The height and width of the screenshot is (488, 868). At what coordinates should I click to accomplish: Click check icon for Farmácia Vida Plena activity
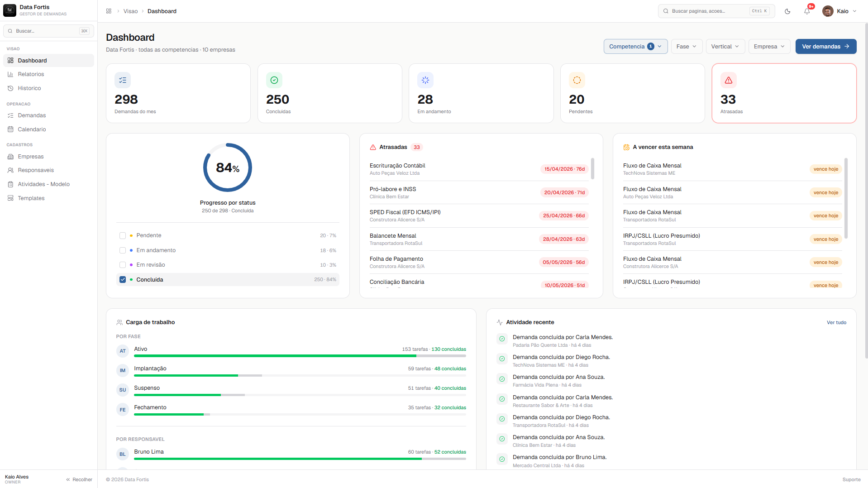click(502, 379)
